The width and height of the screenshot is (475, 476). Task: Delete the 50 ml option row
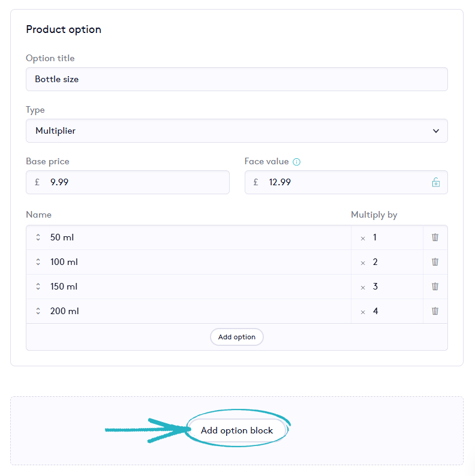[x=435, y=237]
